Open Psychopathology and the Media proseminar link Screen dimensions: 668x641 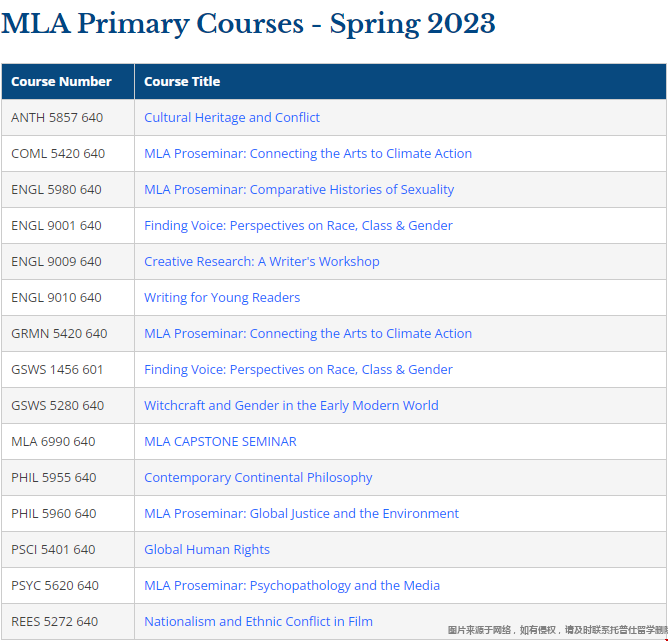pos(292,586)
